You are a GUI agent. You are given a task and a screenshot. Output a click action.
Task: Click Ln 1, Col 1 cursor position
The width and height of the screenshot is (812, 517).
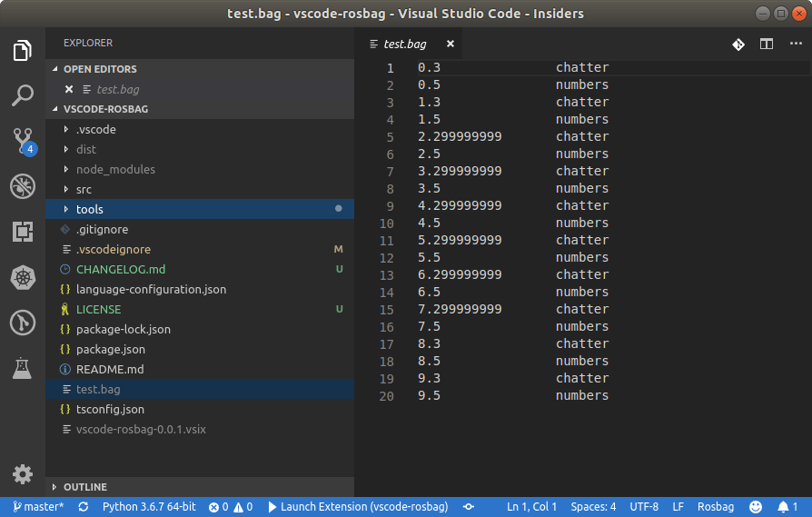(532, 507)
